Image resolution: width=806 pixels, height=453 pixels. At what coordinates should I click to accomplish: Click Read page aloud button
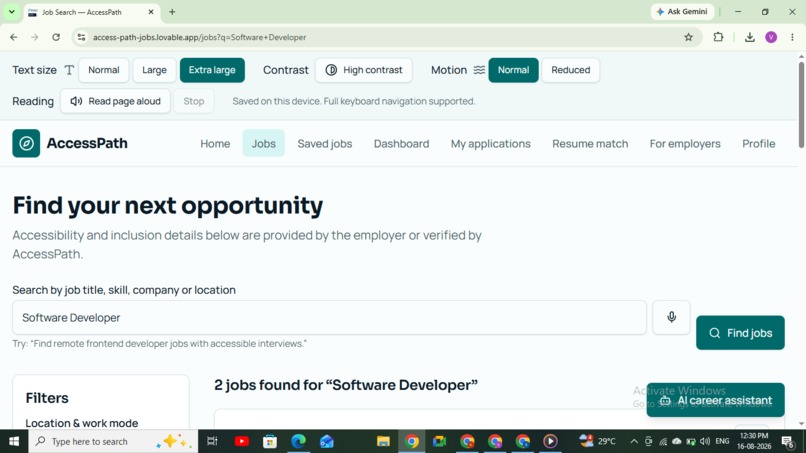click(x=115, y=101)
